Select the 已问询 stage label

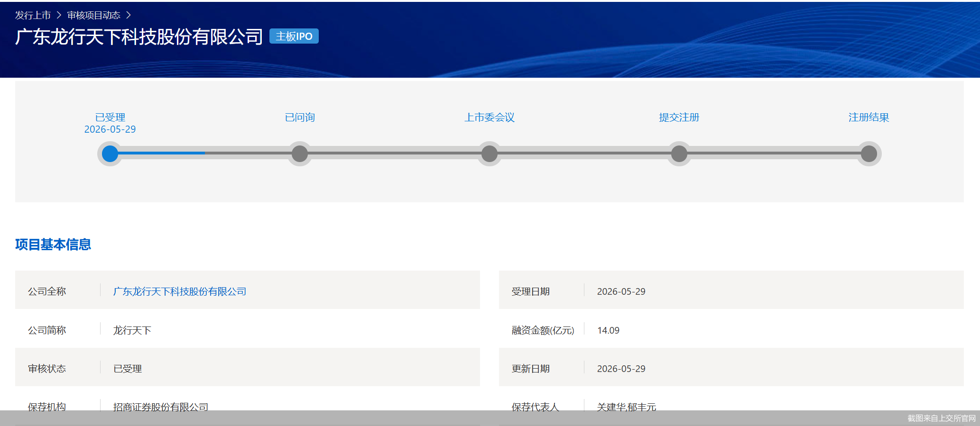tap(300, 117)
